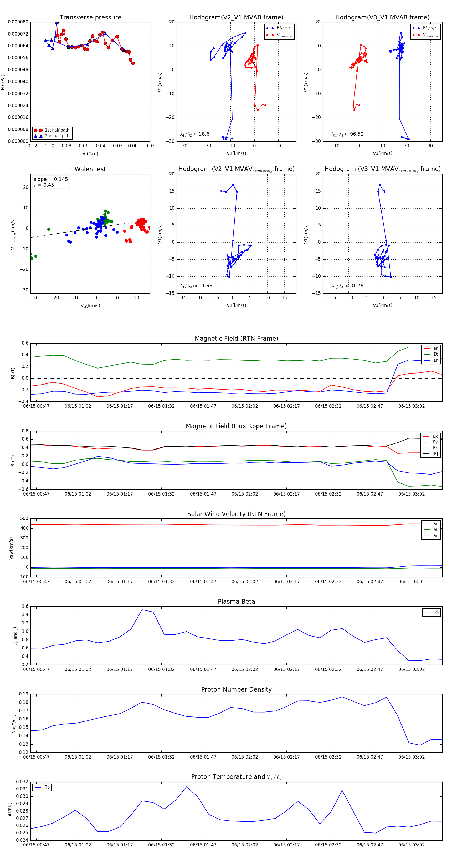Click the 'Vn' legend entry
This screenshot has width=473, height=868.
(x=431, y=536)
